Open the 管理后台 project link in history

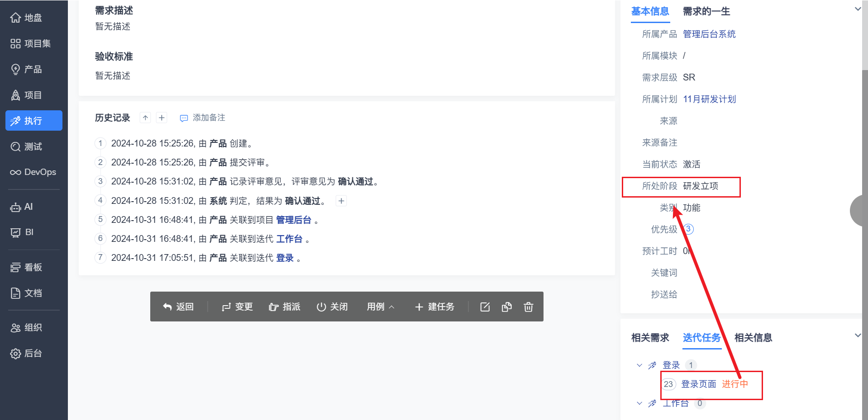click(294, 220)
